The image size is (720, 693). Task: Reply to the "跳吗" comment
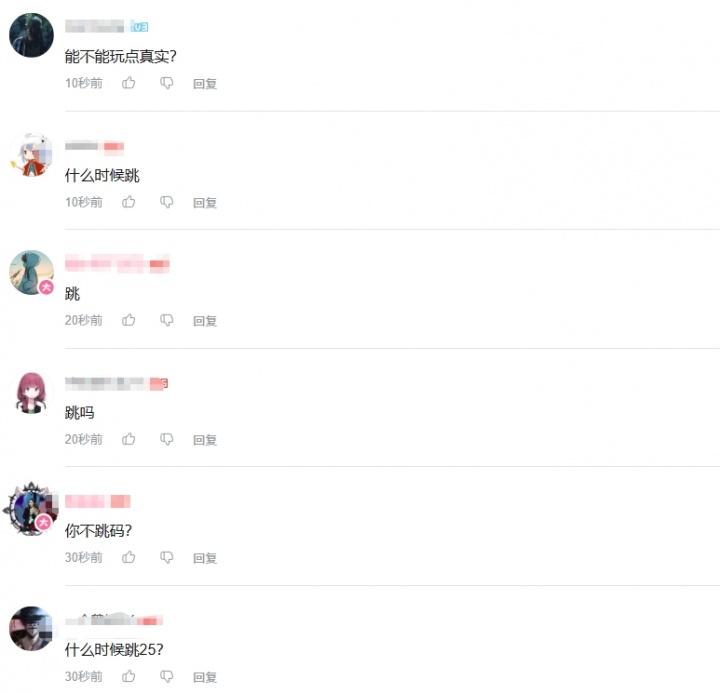click(205, 440)
